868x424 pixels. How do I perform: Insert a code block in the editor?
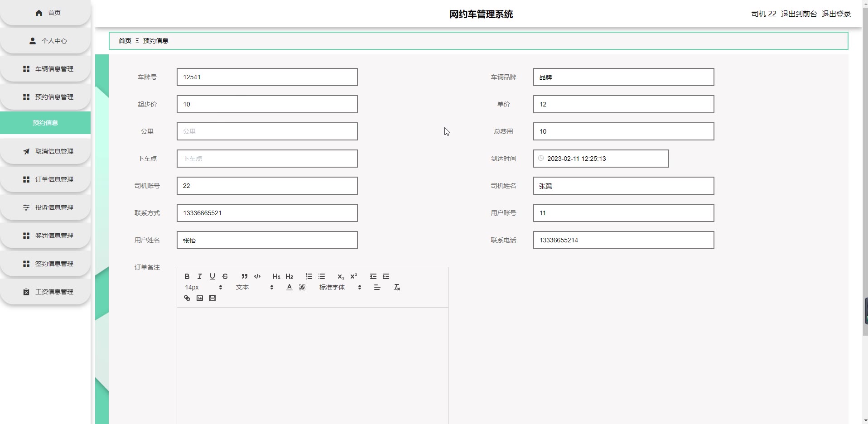point(257,276)
